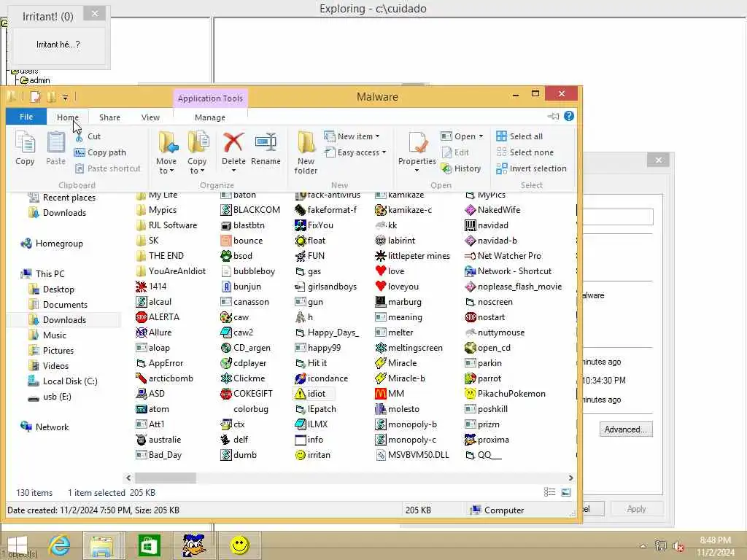Open Internet Explorer from taskbar

pos(59,545)
